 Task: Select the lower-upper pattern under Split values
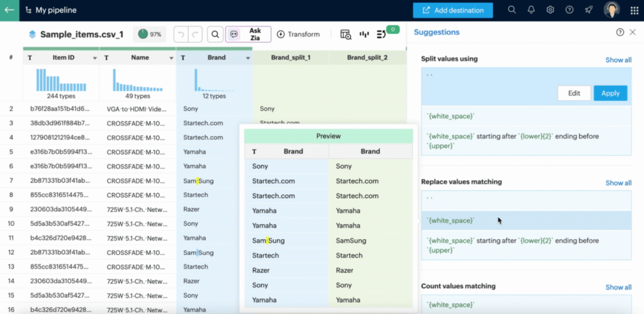click(x=526, y=141)
